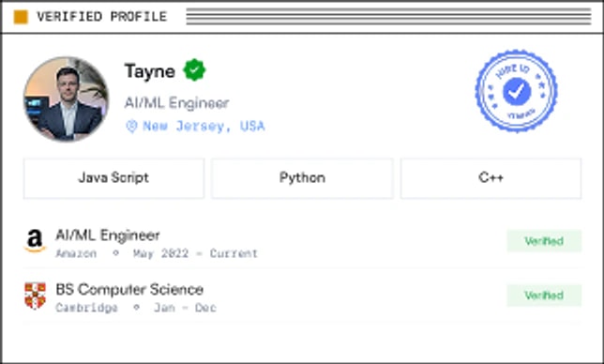Image resolution: width=604 pixels, height=364 pixels.
Task: Click the May 2022 - Current date text
Action: [195, 253]
